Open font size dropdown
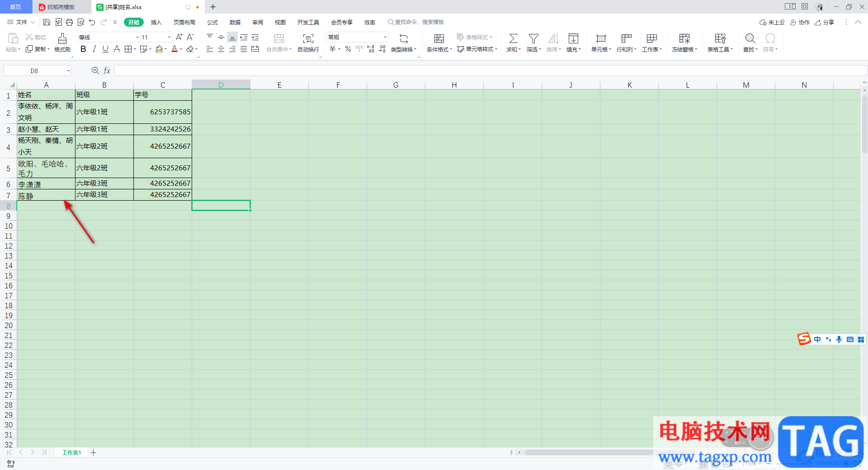This screenshot has height=470, width=868. (169, 37)
